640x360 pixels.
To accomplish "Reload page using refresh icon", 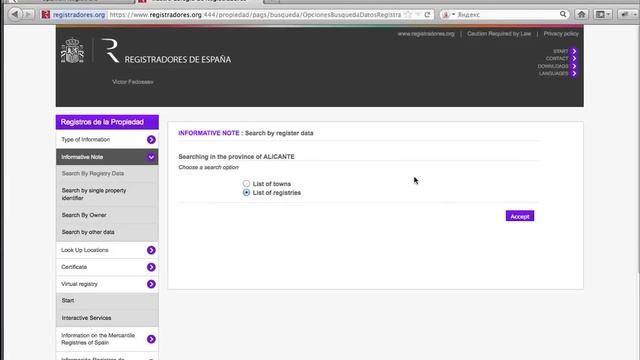I will point(427,15).
